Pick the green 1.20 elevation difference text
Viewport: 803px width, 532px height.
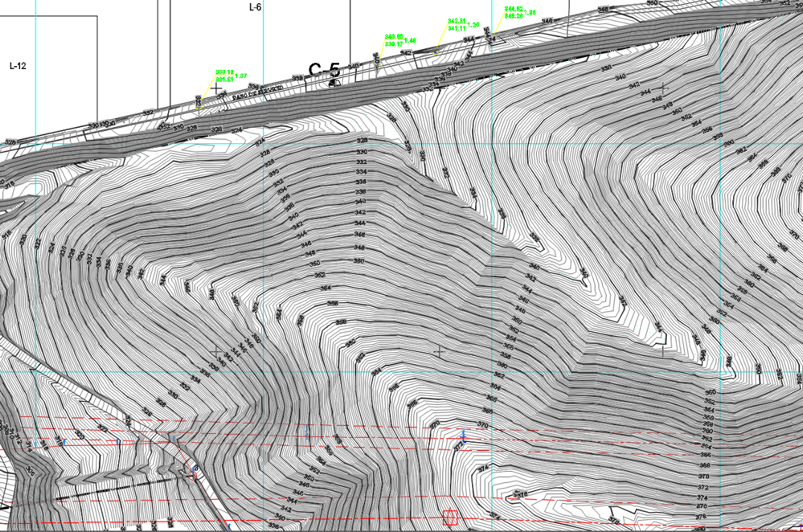(x=474, y=25)
